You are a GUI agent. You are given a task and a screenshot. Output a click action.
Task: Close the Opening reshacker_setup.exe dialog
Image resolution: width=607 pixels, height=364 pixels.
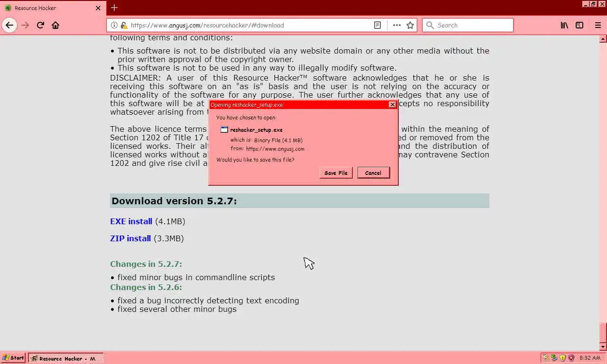click(392, 105)
